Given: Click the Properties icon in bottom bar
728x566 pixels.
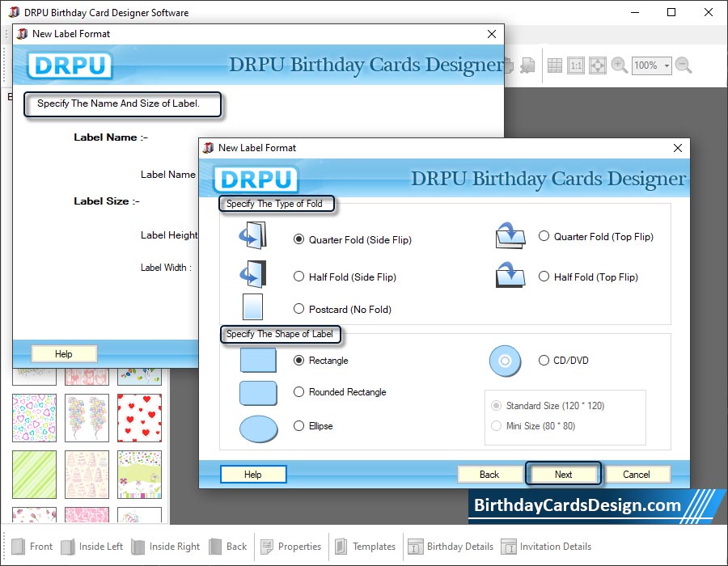Looking at the screenshot, I should [267, 547].
